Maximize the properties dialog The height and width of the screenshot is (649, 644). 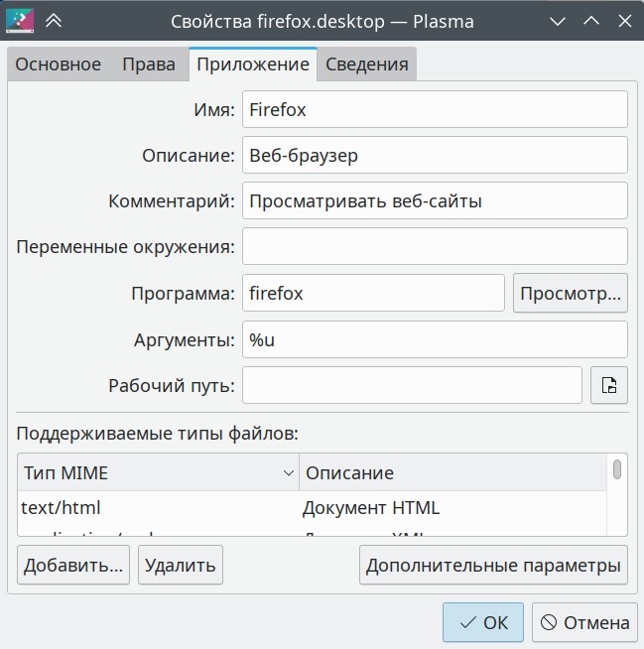[x=591, y=21]
